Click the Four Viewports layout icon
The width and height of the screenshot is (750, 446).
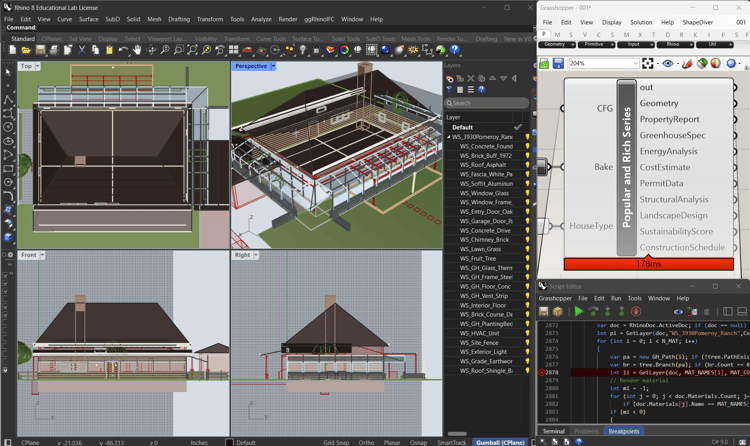point(233,50)
